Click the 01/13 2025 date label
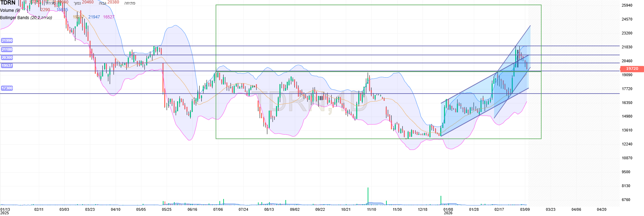644x216 pixels. tap(5, 211)
